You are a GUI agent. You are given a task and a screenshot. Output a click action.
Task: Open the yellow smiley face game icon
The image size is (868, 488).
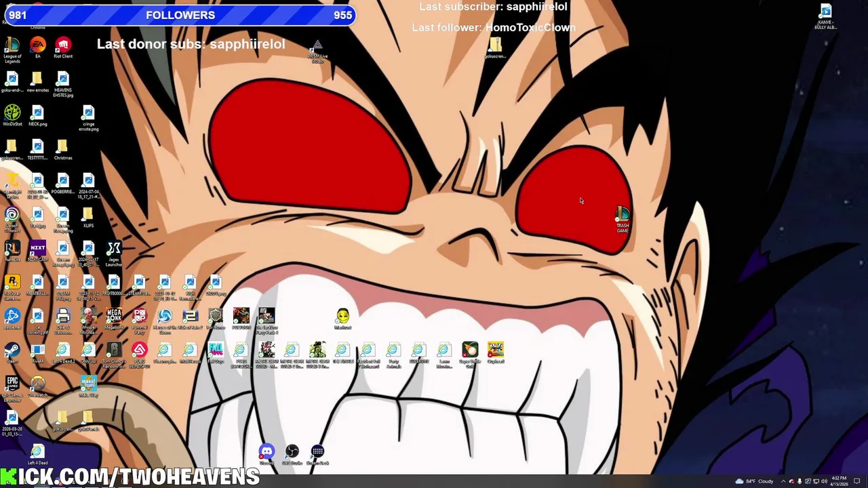pyautogui.click(x=343, y=319)
